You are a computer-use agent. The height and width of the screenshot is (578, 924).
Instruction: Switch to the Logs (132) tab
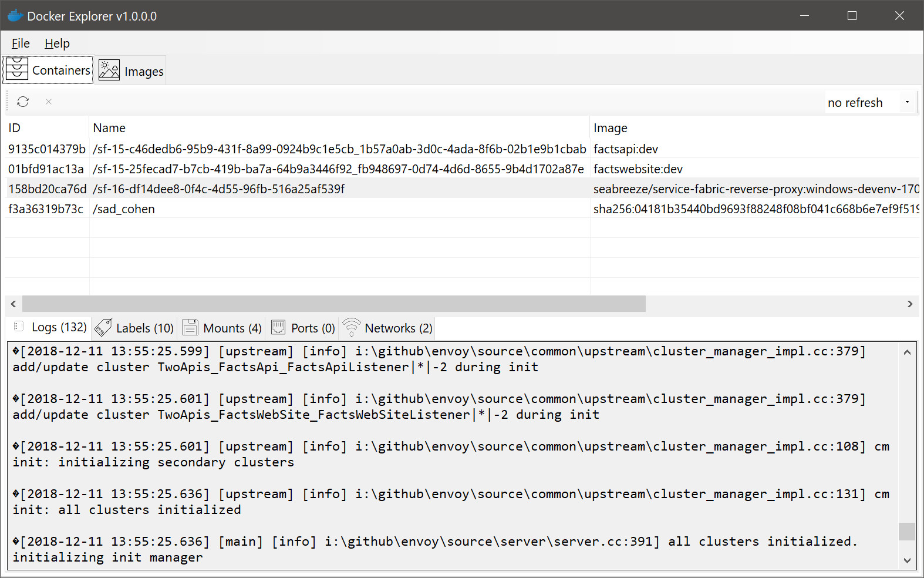pyautogui.click(x=59, y=327)
